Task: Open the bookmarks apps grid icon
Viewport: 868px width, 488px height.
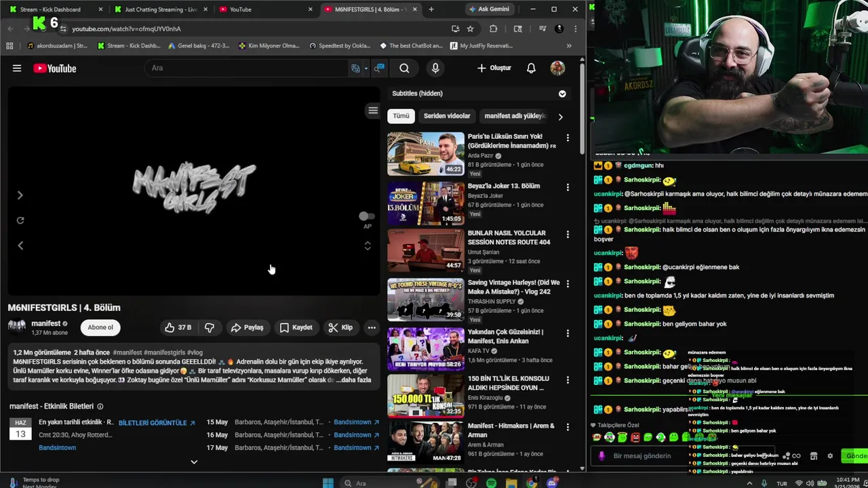Action: [9, 46]
